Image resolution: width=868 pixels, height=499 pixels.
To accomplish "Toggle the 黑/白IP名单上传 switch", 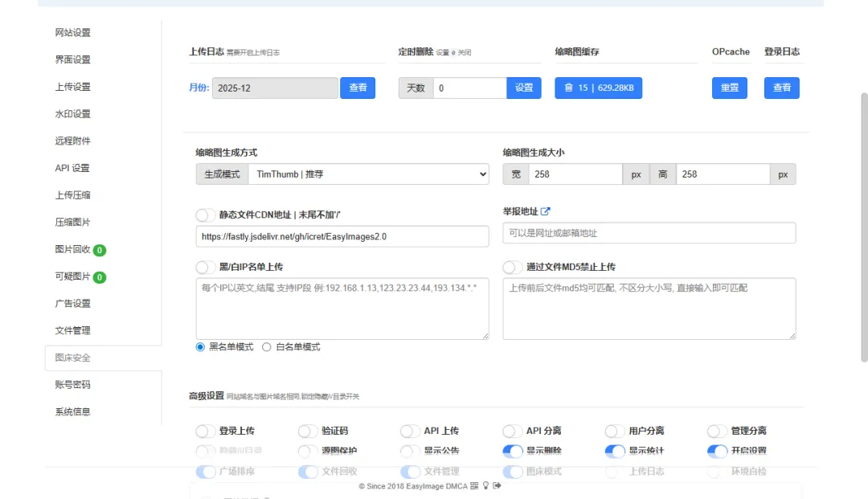I will (x=206, y=267).
